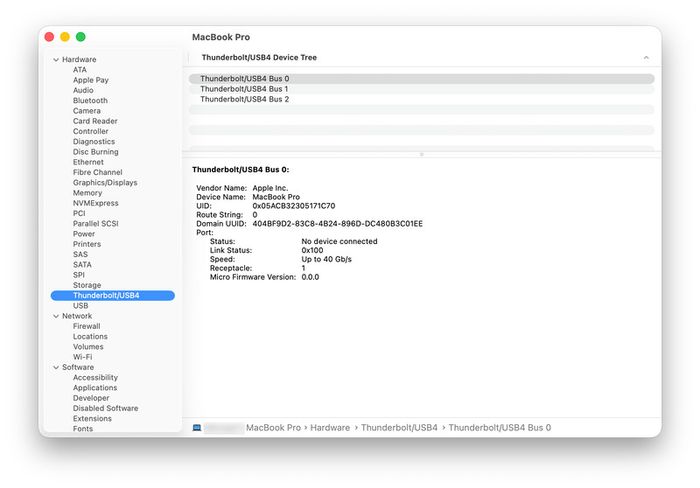Click the 'No device connected' status text
The width and height of the screenshot is (700, 488).
(339, 242)
